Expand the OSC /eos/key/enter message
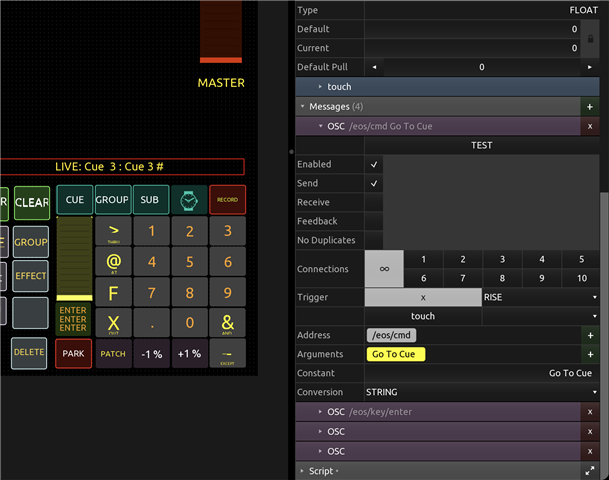609x480 pixels. (320, 412)
